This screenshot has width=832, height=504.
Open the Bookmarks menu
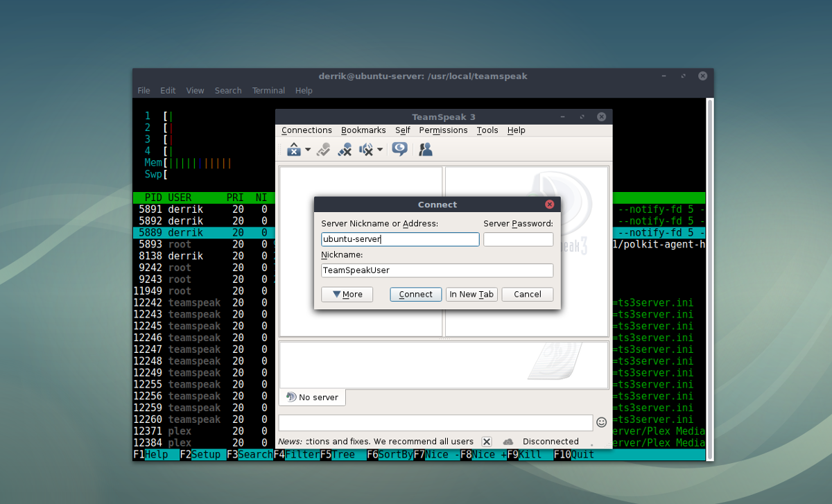coord(363,130)
